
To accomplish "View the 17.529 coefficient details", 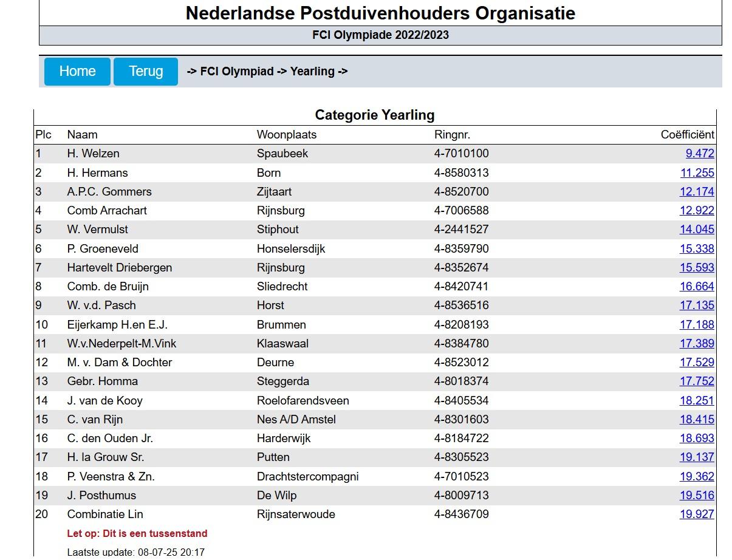I will tap(697, 362).
